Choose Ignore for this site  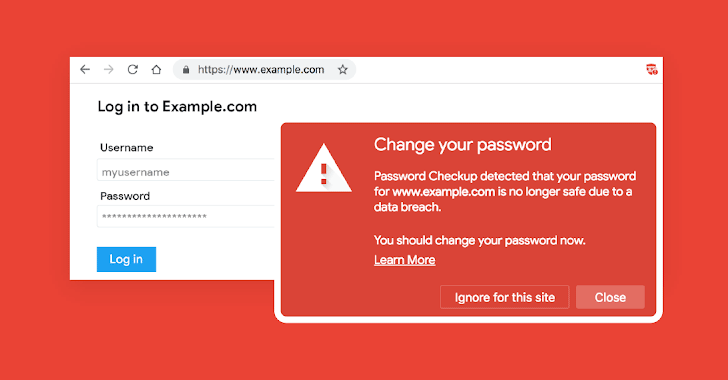[x=505, y=297]
